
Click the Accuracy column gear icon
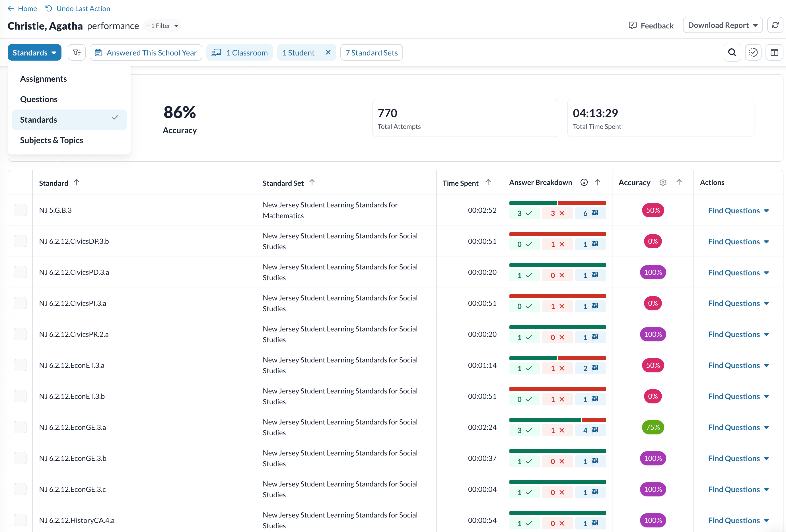[x=663, y=183]
